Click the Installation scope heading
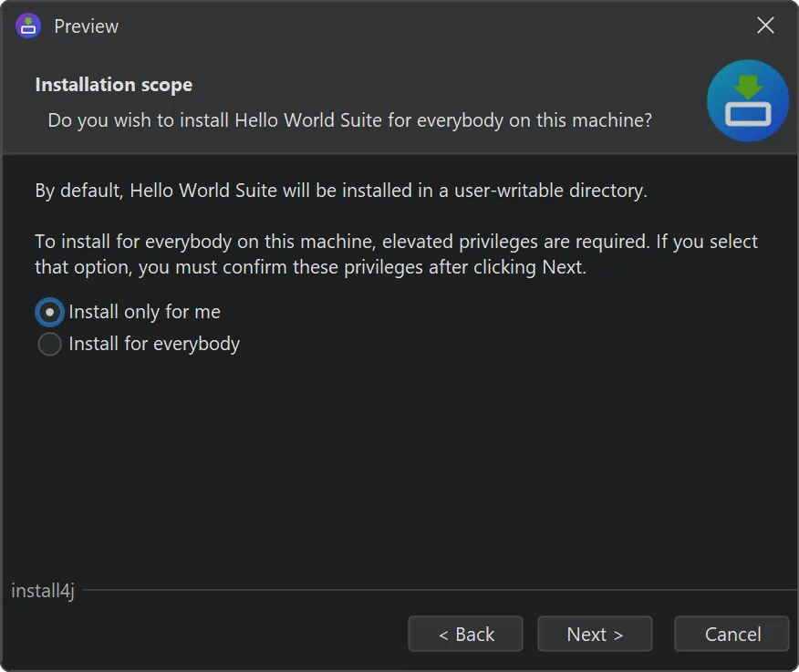The image size is (799, 672). 112,84
